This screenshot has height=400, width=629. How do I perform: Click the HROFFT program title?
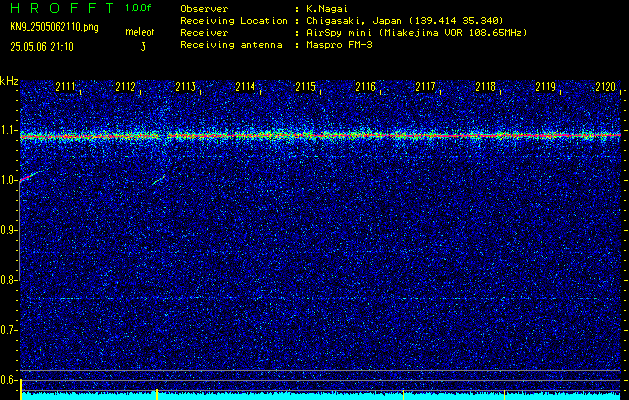click(x=62, y=8)
